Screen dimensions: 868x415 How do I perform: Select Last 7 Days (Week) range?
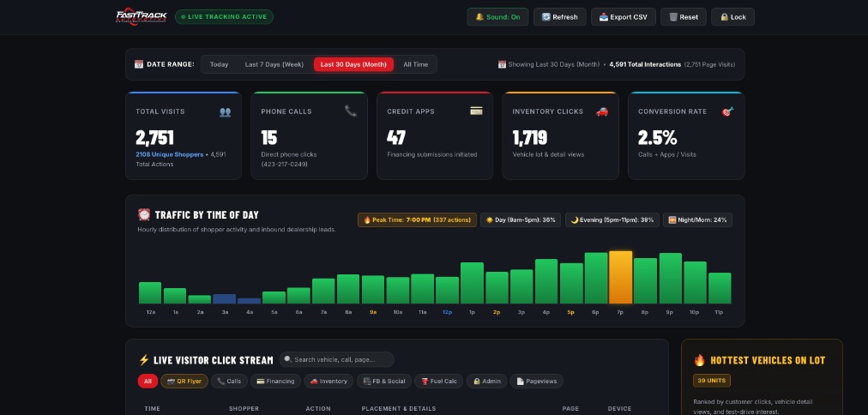pos(274,64)
